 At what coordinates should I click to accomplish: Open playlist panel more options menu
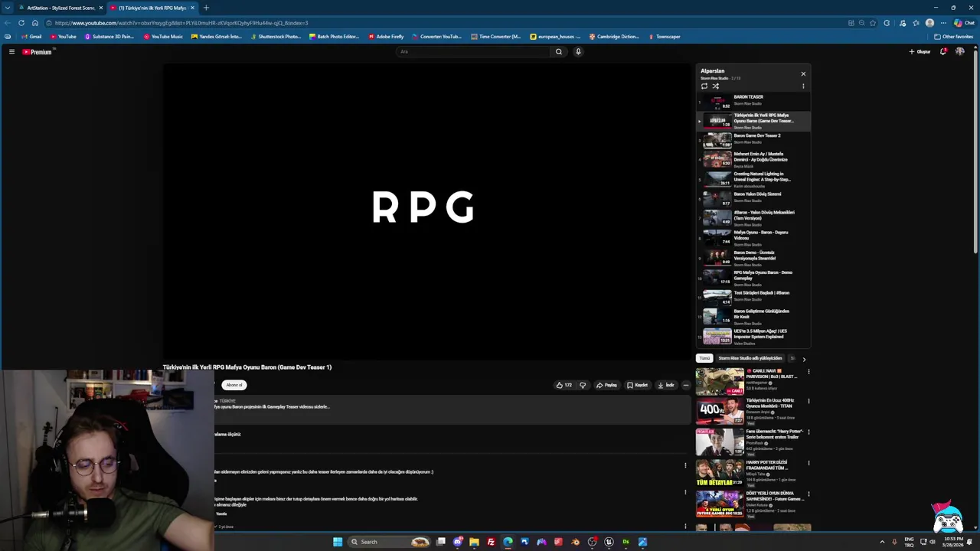point(803,86)
